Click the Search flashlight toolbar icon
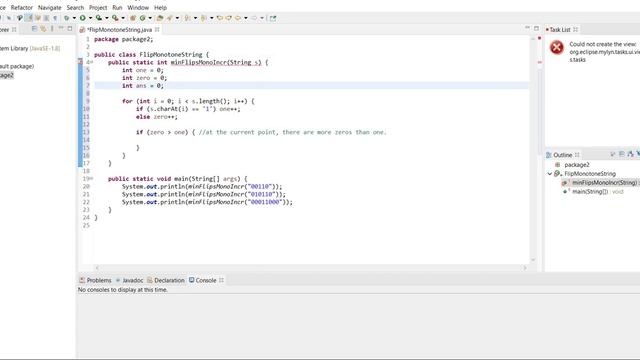 pos(169,18)
